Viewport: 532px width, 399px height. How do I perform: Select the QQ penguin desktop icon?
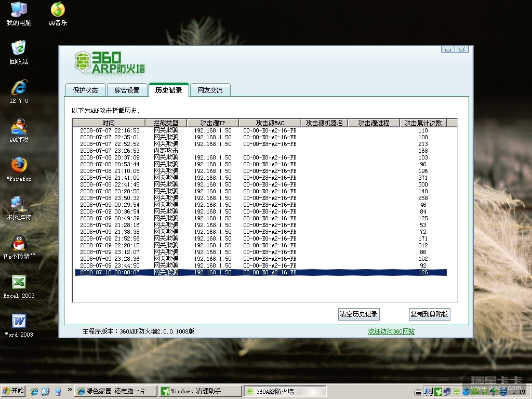pos(19,248)
